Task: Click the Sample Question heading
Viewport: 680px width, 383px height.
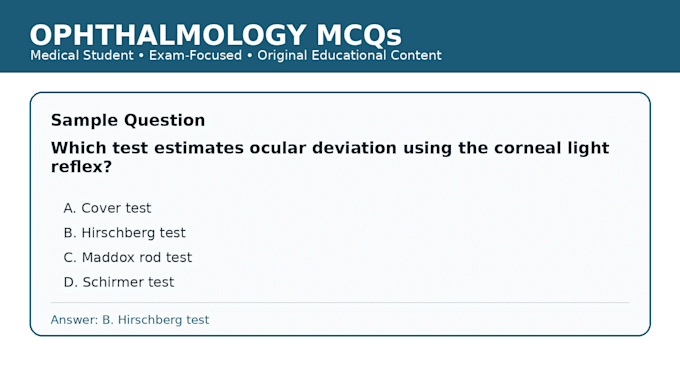Action: point(128,120)
